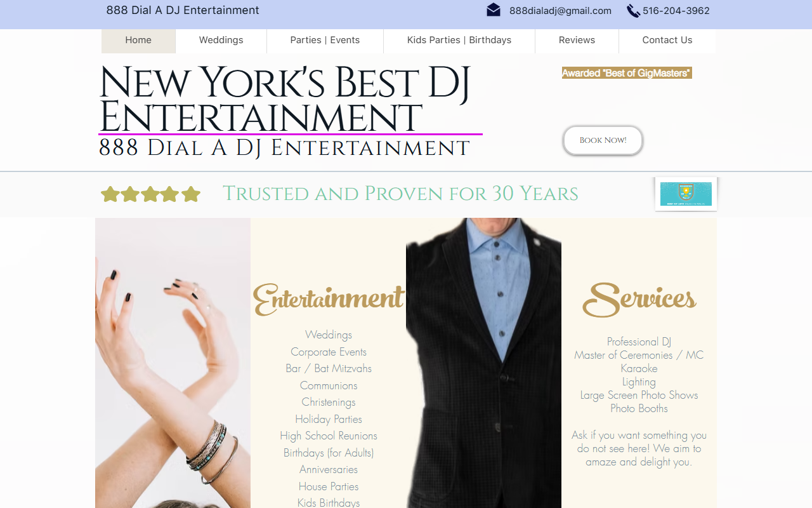This screenshot has height=508, width=812.
Task: Click Anniversaries list entry
Action: click(x=329, y=469)
